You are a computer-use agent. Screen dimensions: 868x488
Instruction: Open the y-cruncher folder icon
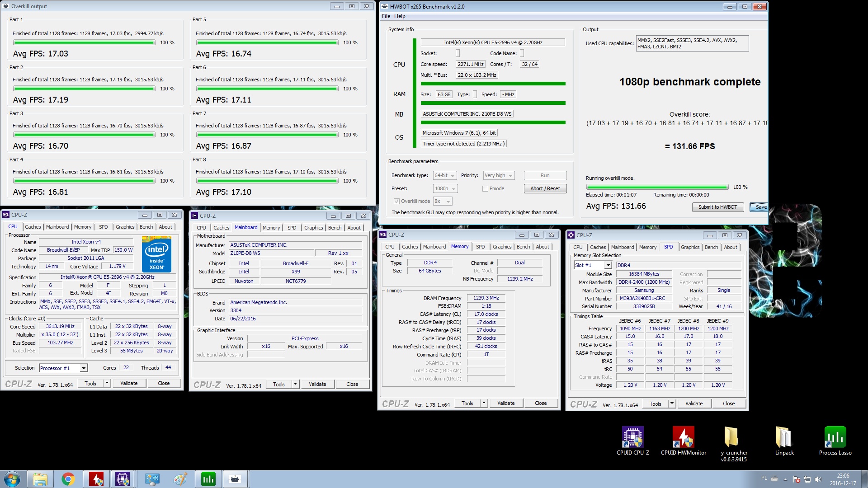click(x=734, y=444)
